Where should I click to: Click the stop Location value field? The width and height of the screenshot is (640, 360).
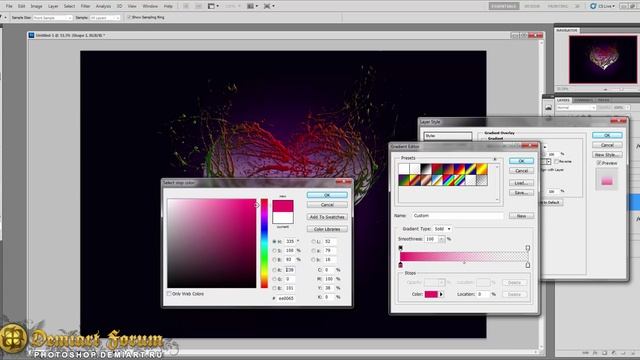[x=483, y=294]
